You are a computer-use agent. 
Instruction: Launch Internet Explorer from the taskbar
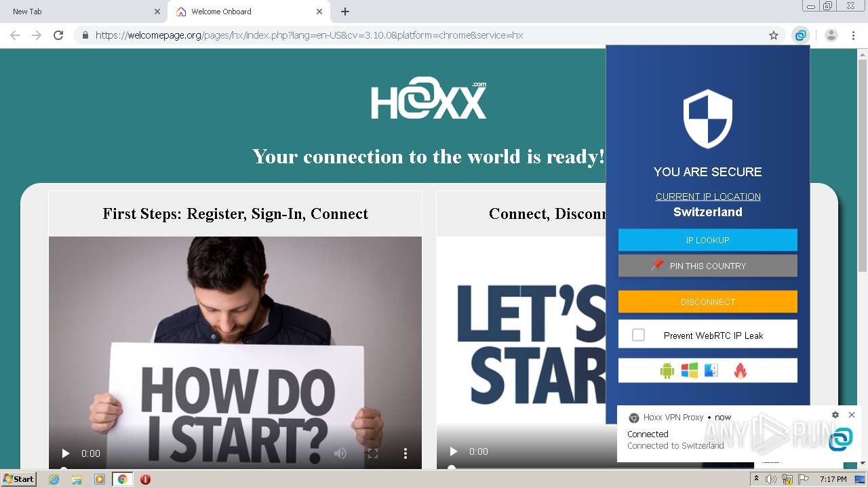pos(54,479)
